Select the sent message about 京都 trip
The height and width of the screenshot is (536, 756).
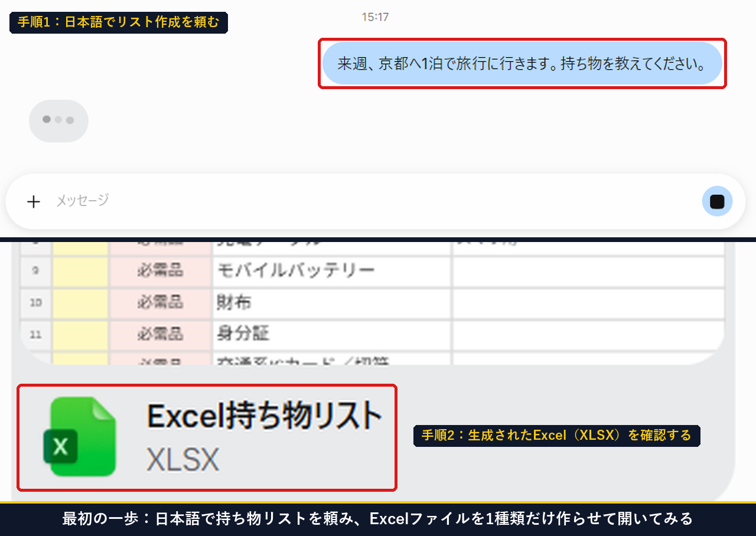(x=522, y=64)
